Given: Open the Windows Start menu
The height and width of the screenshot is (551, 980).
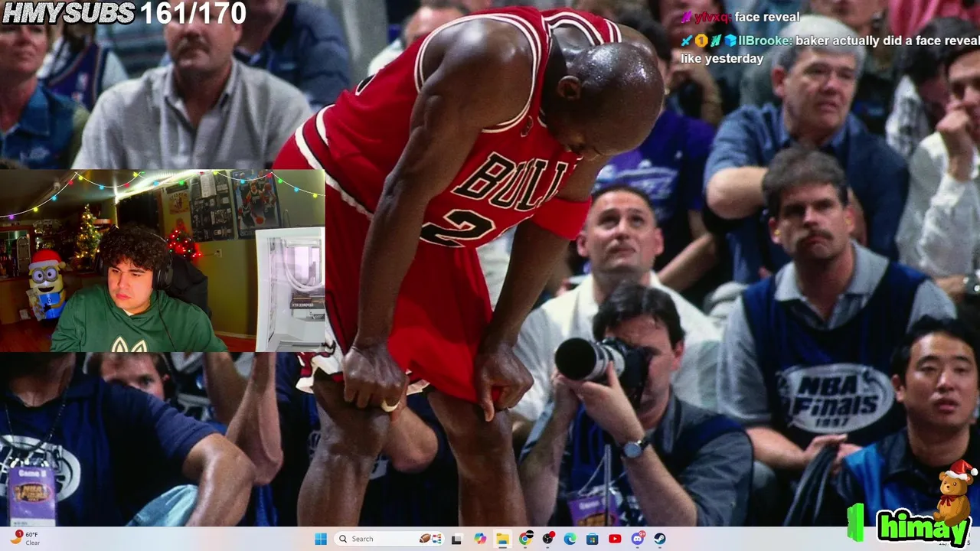Looking at the screenshot, I should click(321, 539).
